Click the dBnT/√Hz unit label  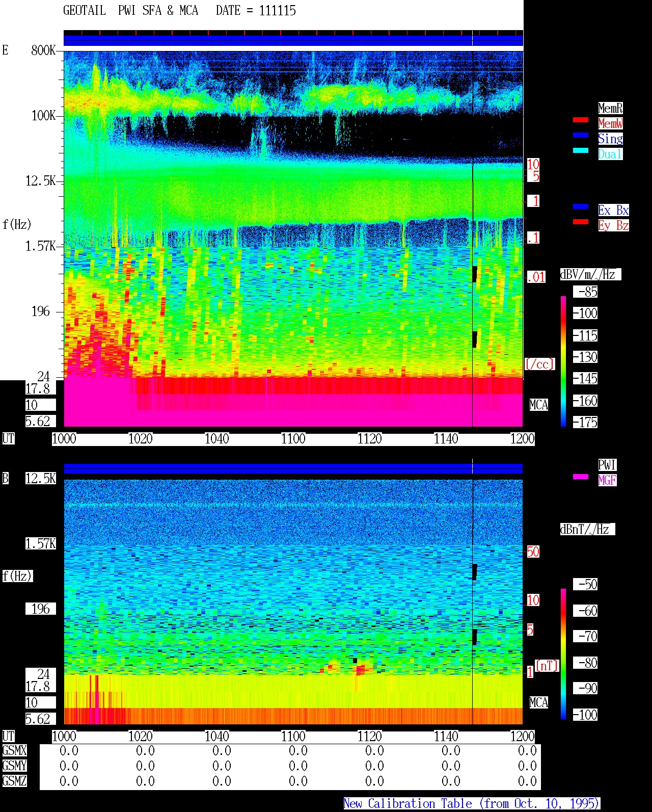(587, 529)
